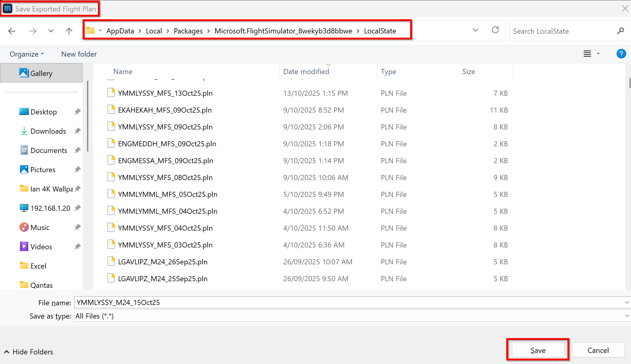Image resolution: width=631 pixels, height=364 pixels.
Task: Expand the address bar history chevron
Action: (x=476, y=30)
